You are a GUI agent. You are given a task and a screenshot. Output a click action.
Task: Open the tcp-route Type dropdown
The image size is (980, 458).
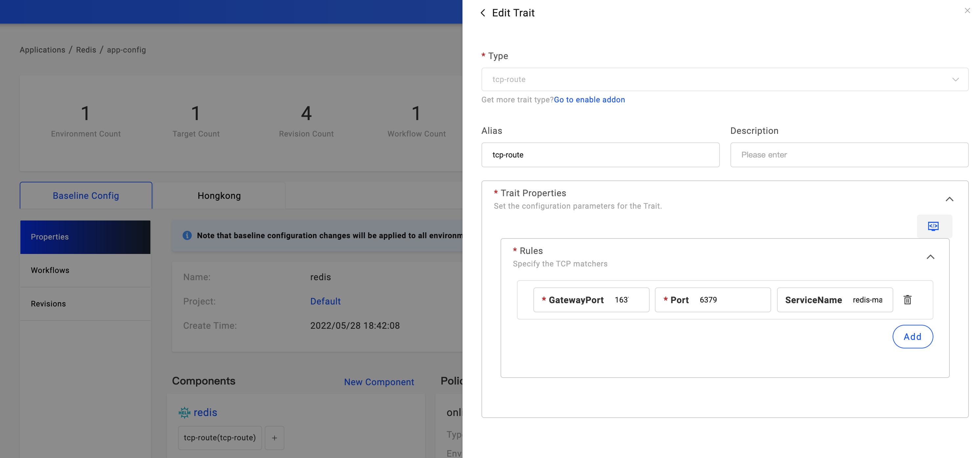pos(724,79)
